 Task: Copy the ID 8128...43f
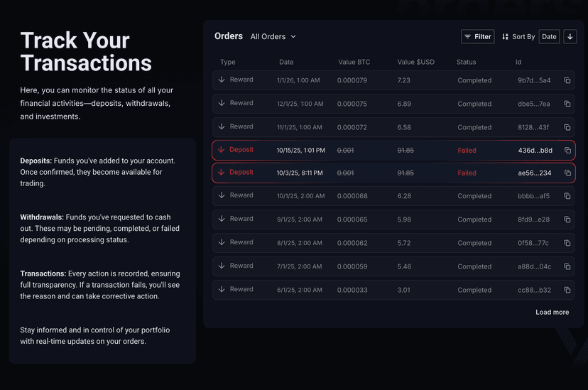567,127
